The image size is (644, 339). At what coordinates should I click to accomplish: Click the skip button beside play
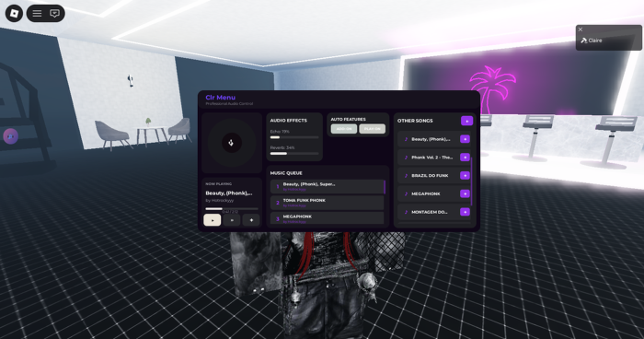[232, 220]
